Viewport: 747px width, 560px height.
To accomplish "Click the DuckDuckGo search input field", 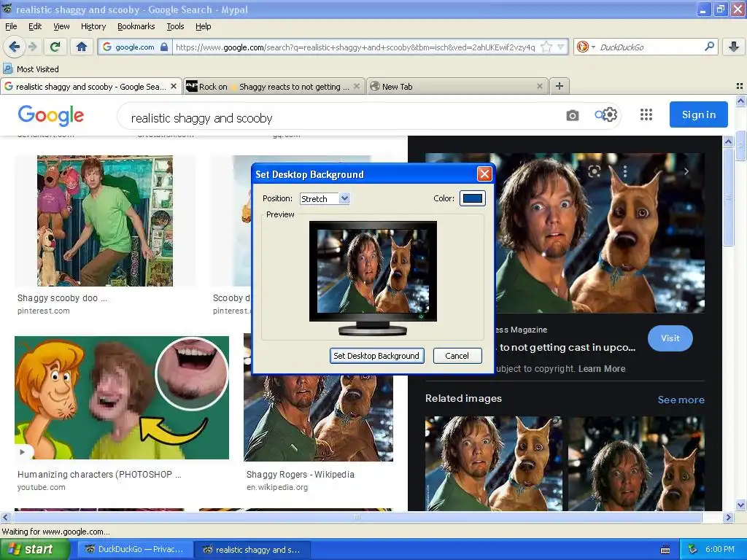I will (649, 47).
